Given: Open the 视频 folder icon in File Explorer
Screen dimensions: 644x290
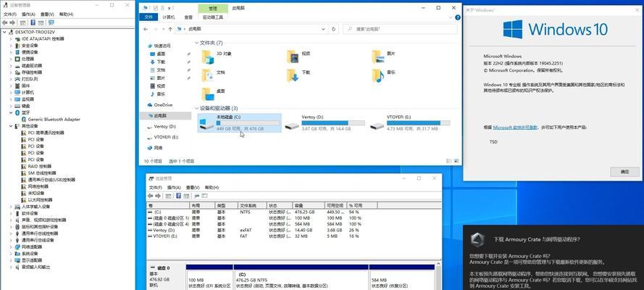Looking at the screenshot, I should [x=293, y=57].
